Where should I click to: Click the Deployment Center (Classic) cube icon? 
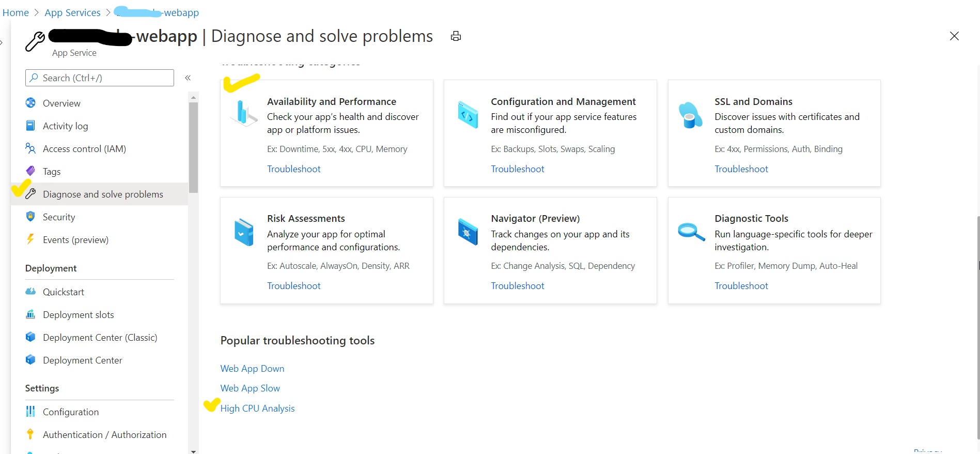[x=30, y=337]
